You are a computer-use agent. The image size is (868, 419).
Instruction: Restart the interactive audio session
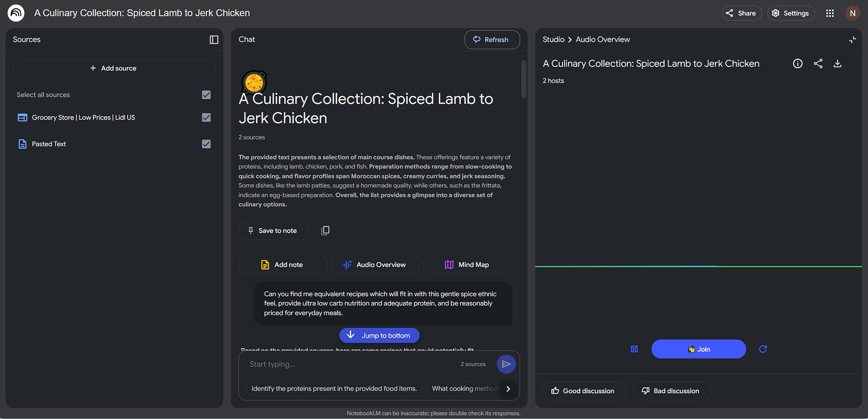(x=763, y=349)
